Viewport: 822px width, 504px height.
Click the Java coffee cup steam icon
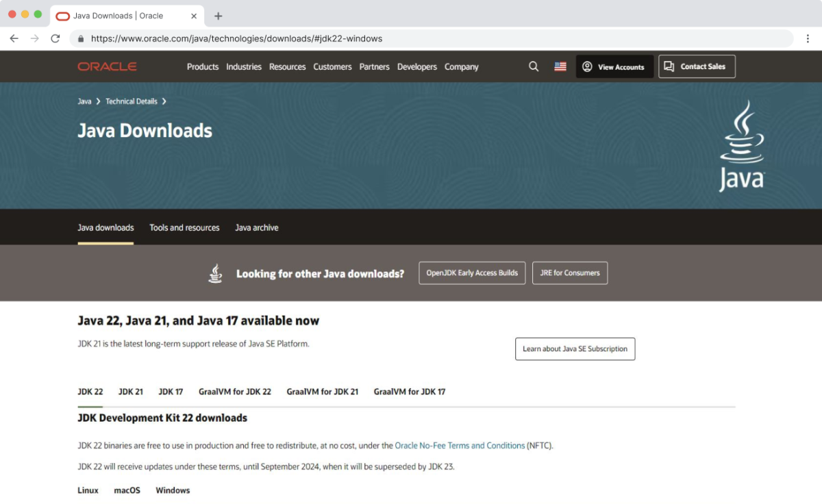[215, 273]
